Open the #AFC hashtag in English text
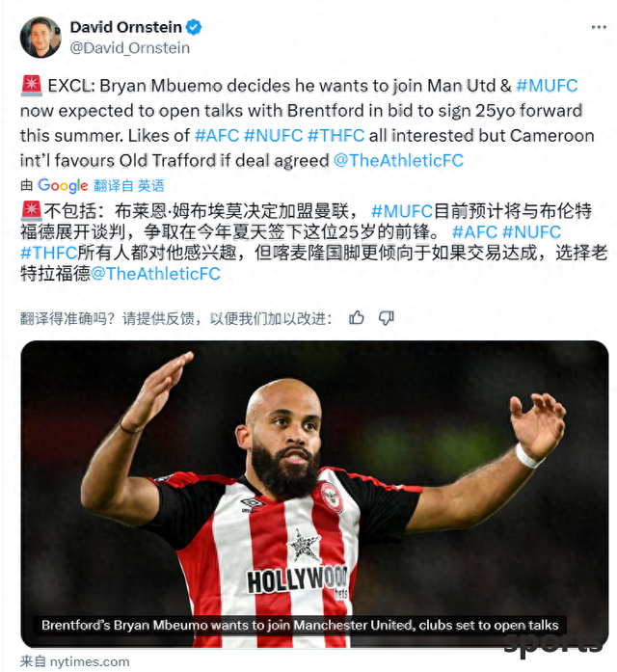The height and width of the screenshot is (672, 617). point(217,135)
